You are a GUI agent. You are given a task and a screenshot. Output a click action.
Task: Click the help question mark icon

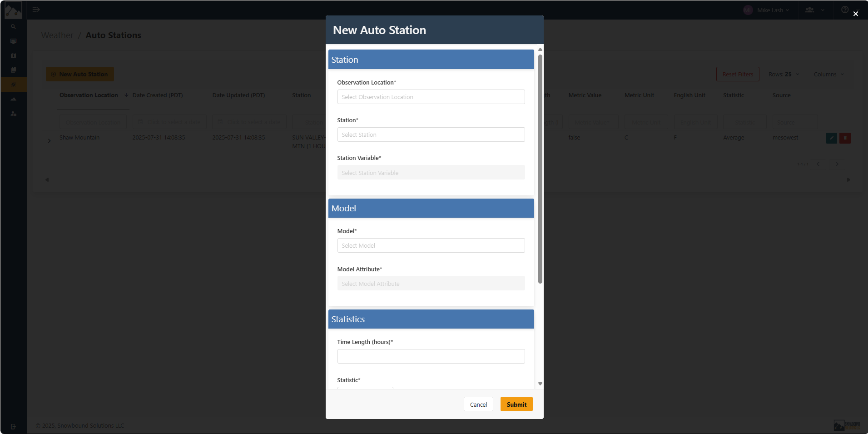[x=844, y=10]
